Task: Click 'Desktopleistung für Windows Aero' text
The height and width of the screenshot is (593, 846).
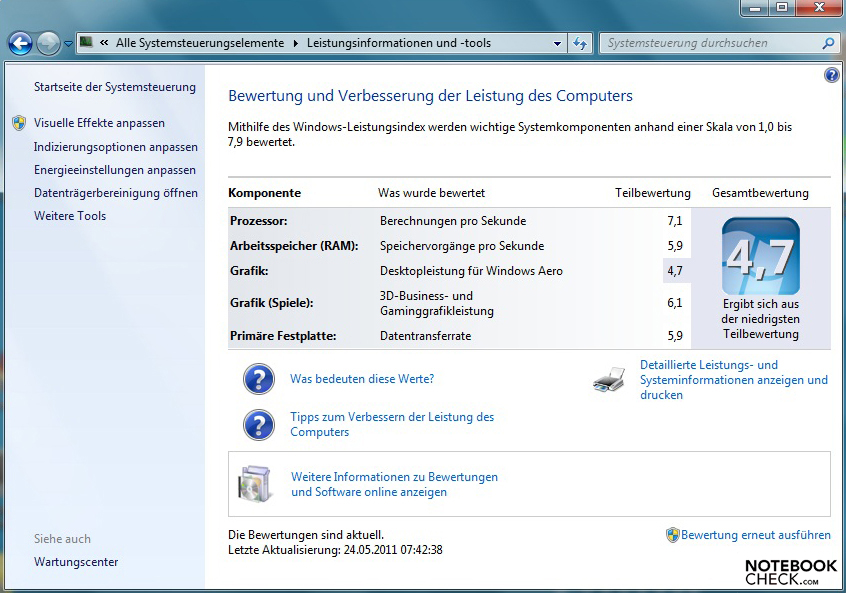Action: pos(471,271)
